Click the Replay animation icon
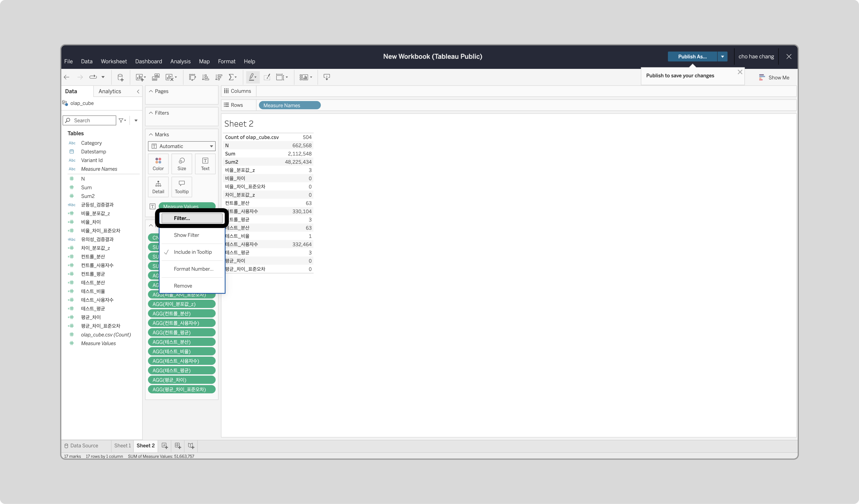 coord(93,77)
